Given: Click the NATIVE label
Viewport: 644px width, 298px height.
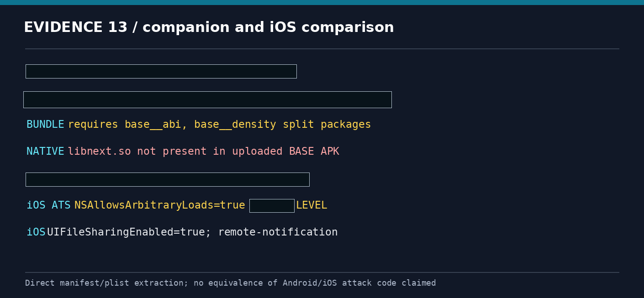Looking at the screenshot, I should (x=45, y=152).
